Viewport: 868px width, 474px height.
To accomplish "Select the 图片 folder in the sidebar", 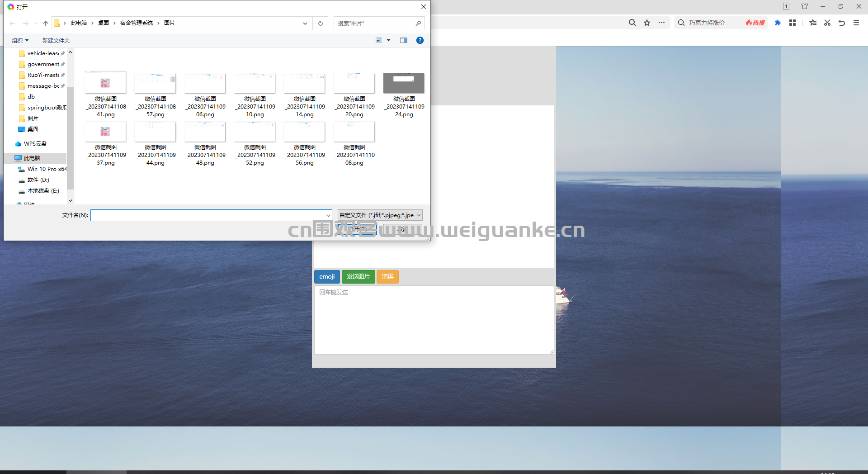I will point(33,118).
